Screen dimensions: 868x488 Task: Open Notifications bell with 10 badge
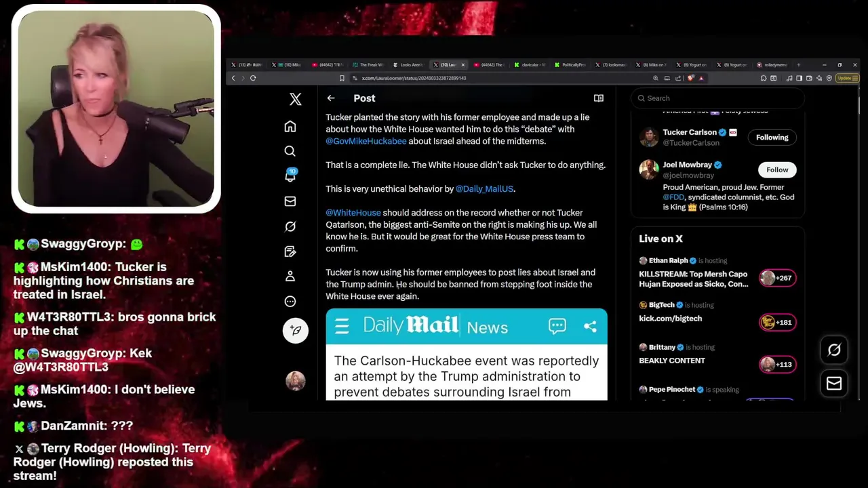pyautogui.click(x=290, y=176)
